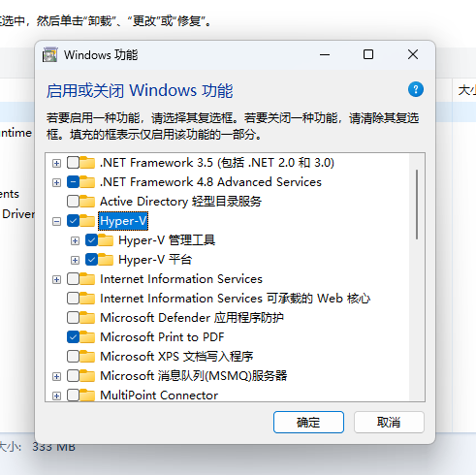The height and width of the screenshot is (475, 476).
Task: Disable Microsoft Print to PDF checkbox
Action: tap(73, 337)
